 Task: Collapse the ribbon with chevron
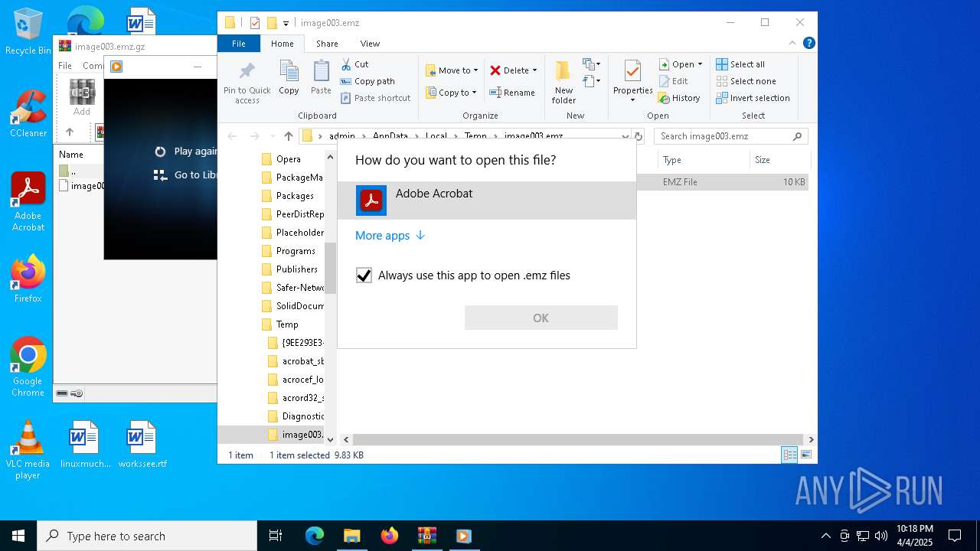point(792,44)
